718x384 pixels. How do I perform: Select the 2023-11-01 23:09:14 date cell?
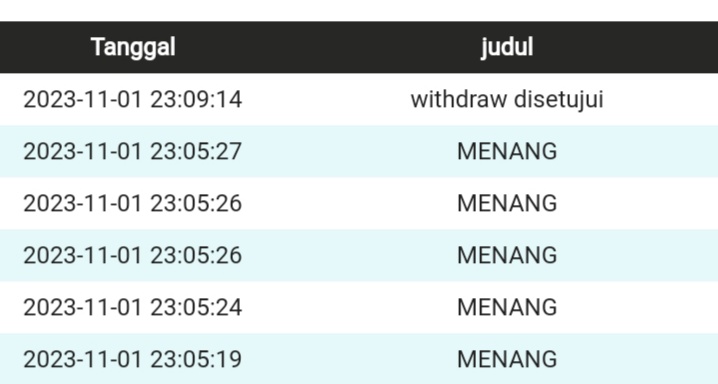[x=132, y=99]
